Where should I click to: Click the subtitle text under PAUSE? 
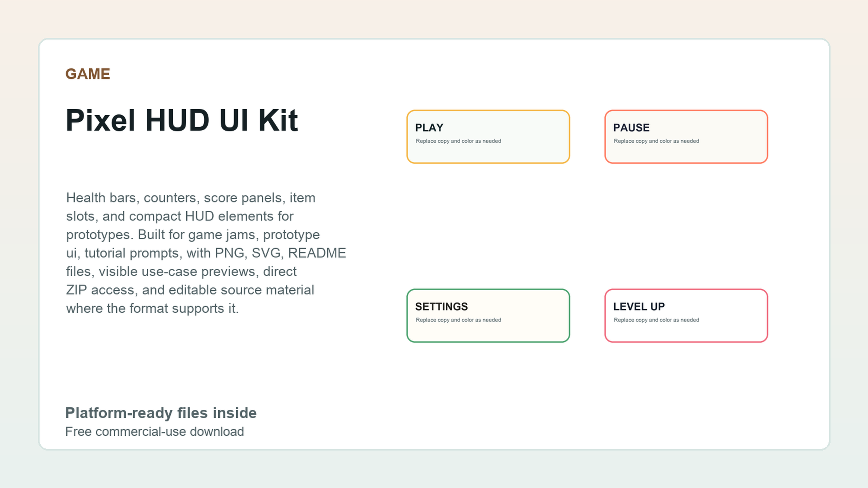click(x=656, y=141)
